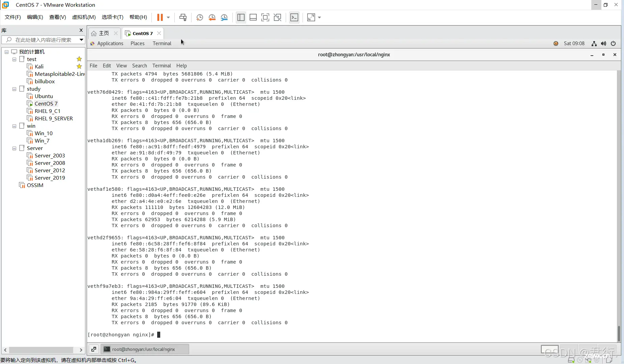Screen dimensions: 624x364
Task: Collapse the Server folder
Action: 14,148
